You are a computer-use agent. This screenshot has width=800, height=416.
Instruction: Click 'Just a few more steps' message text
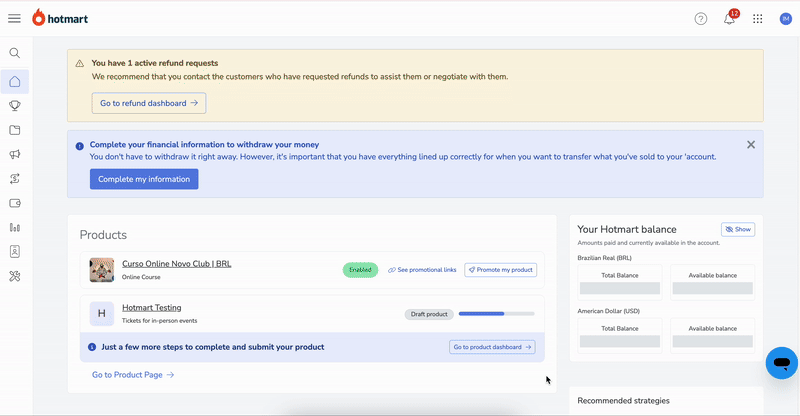click(213, 347)
